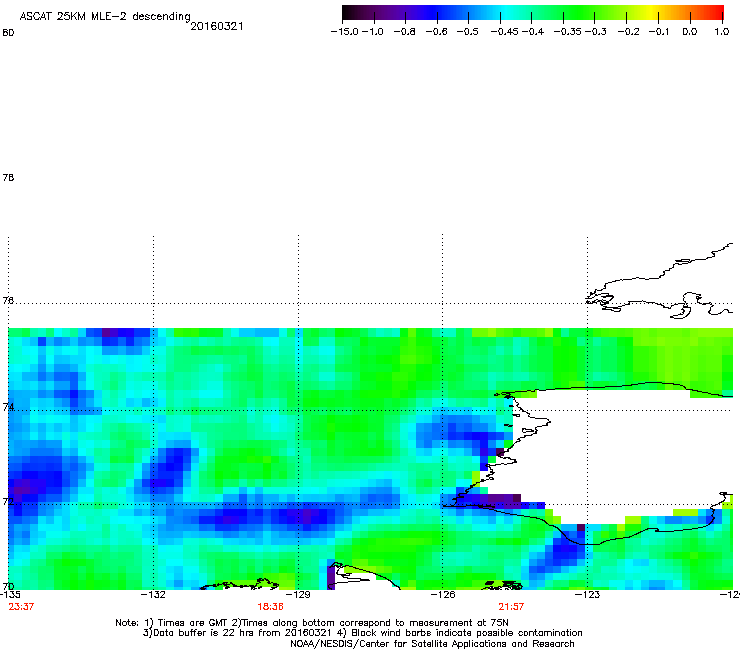Viewport: 740px width, 650px height.
Task: Click the title 'ASCAT 25KM MLE-2 descending'
Action: pos(105,17)
